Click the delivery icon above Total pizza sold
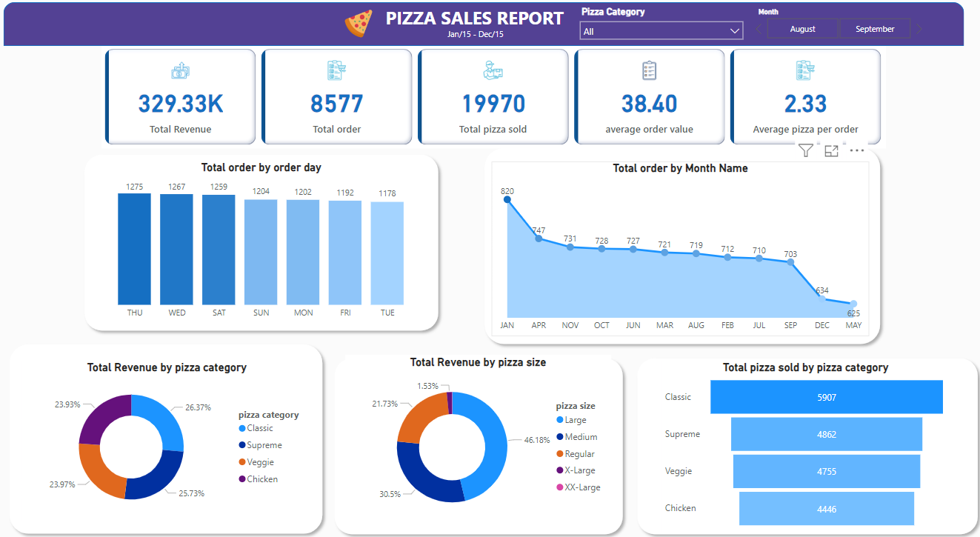 click(x=493, y=71)
